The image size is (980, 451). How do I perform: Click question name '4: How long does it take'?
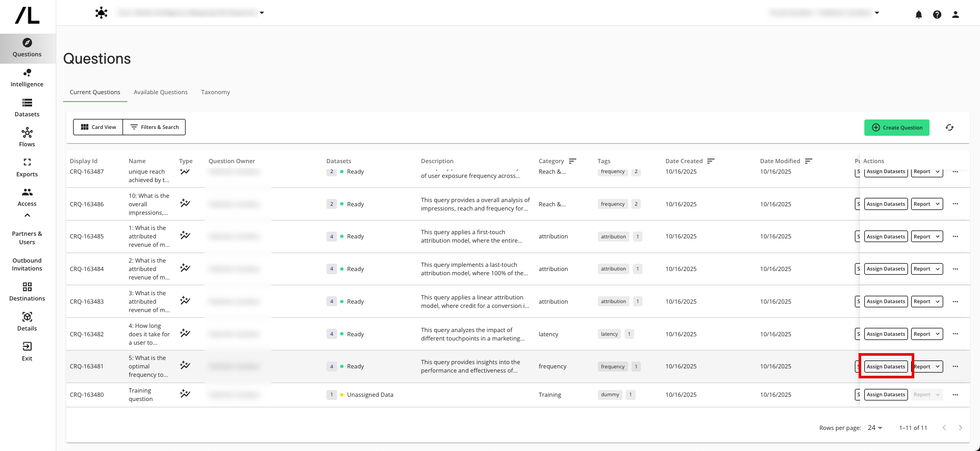coord(150,334)
